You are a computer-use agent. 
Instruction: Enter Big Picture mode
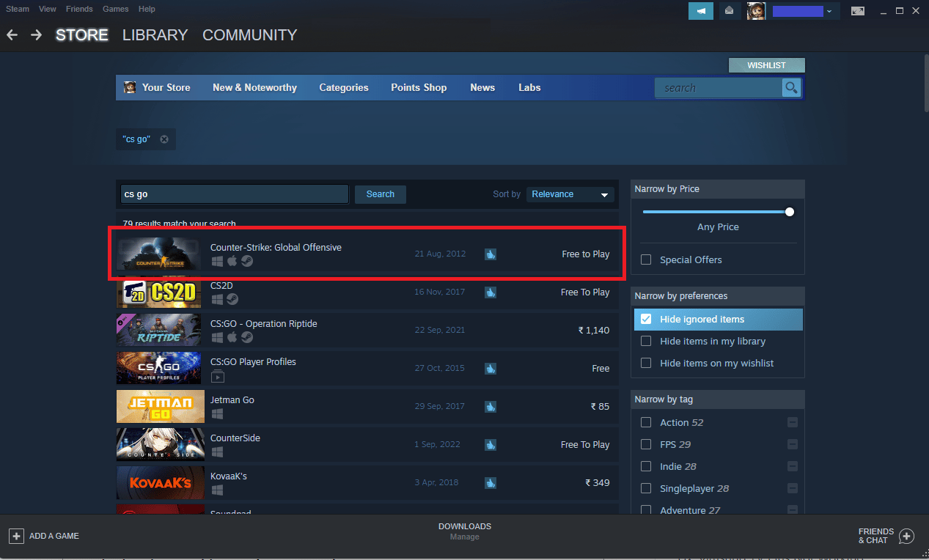[857, 11]
